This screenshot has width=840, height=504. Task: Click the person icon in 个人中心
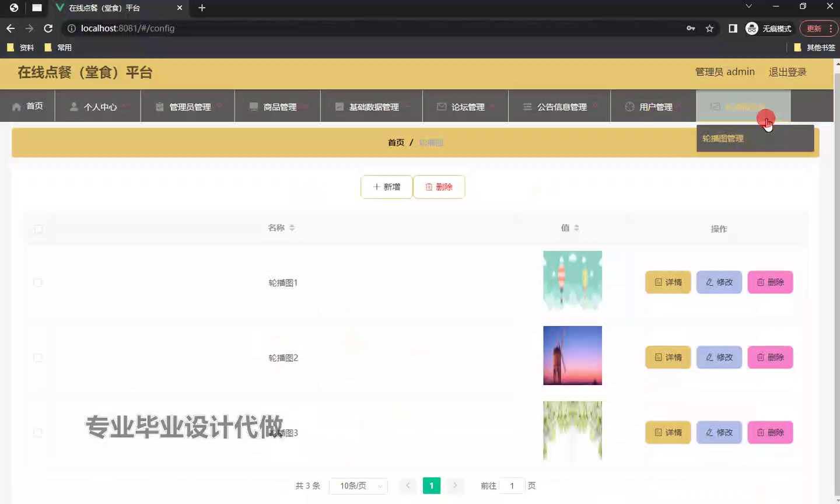coord(74,107)
